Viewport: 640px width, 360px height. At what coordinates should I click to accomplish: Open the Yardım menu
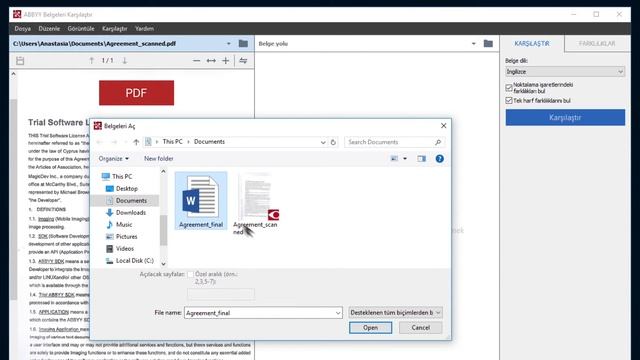(x=144, y=29)
